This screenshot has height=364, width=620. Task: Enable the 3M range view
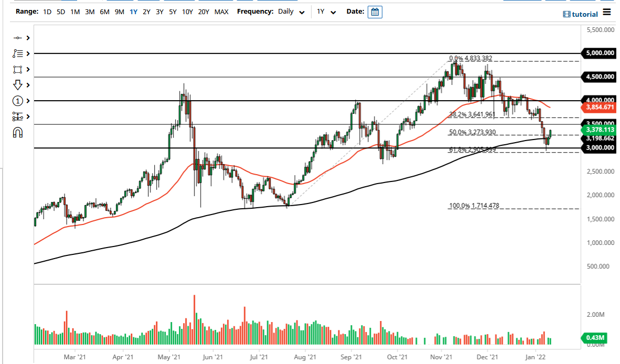[89, 11]
